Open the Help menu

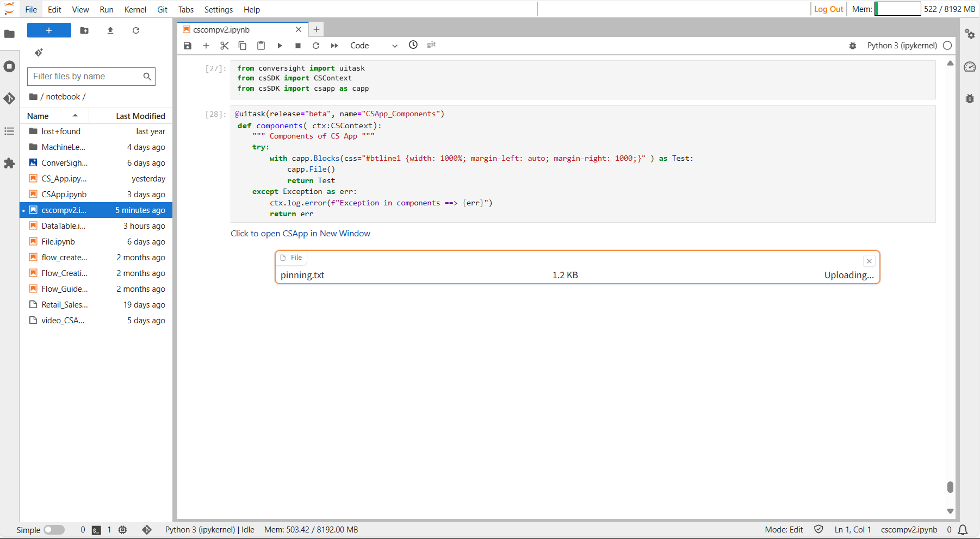pos(252,9)
